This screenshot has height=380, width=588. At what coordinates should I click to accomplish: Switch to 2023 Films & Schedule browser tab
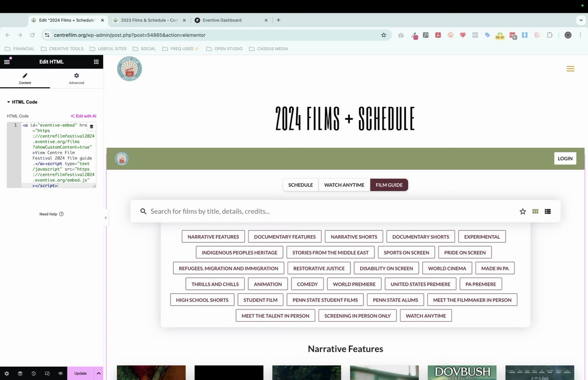tap(149, 20)
